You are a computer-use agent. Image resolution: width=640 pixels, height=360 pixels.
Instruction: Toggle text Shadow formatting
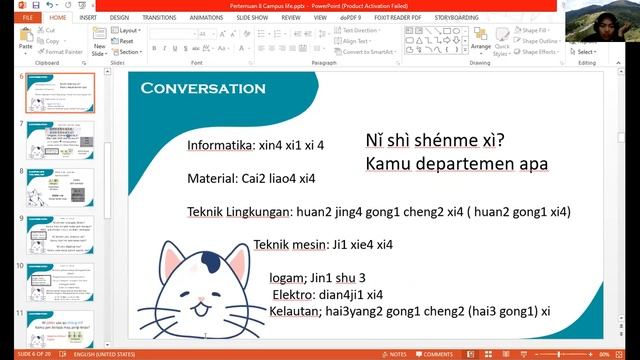tap(185, 49)
